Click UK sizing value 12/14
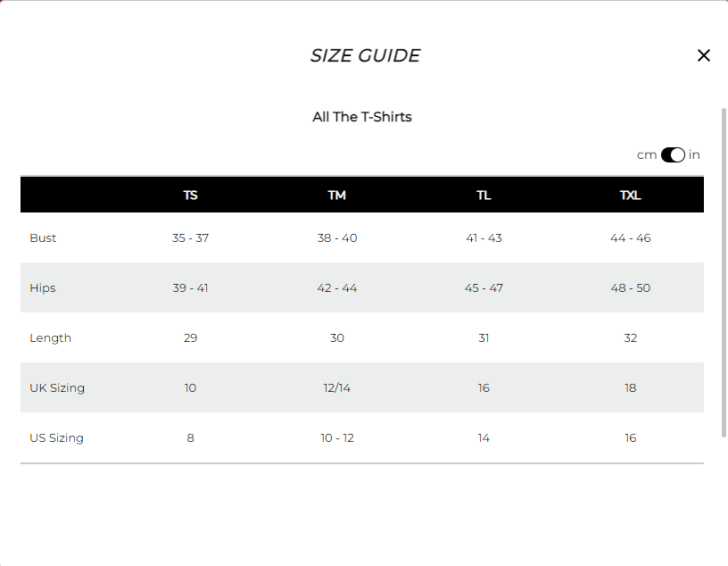Screen dimensions: 728x566 pos(337,388)
